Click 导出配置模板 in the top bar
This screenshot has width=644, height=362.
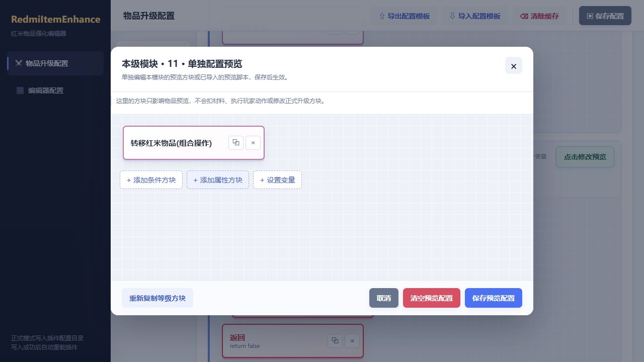point(405,16)
